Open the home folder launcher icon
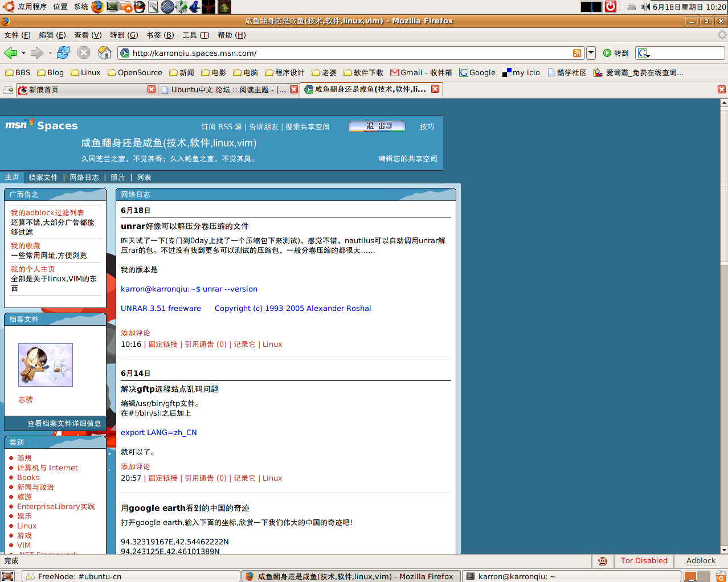Screen dimensions: 728x582 (x=126, y=7)
